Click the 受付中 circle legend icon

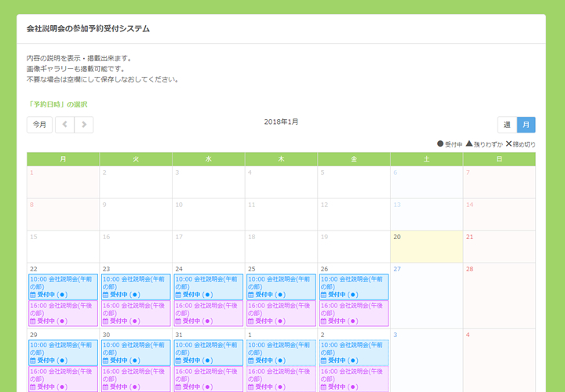[x=440, y=144]
